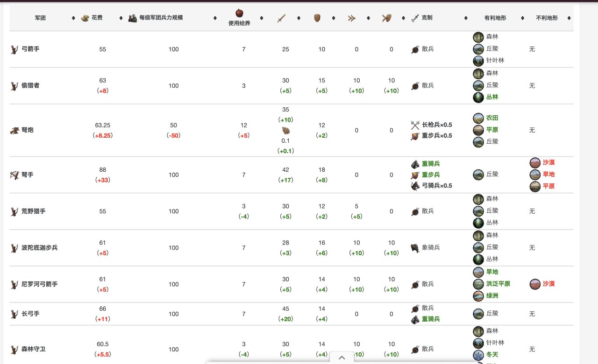This screenshot has height=364, width=598.
Task: Click the crossbow icon next to 弩手
Action: 14,175
